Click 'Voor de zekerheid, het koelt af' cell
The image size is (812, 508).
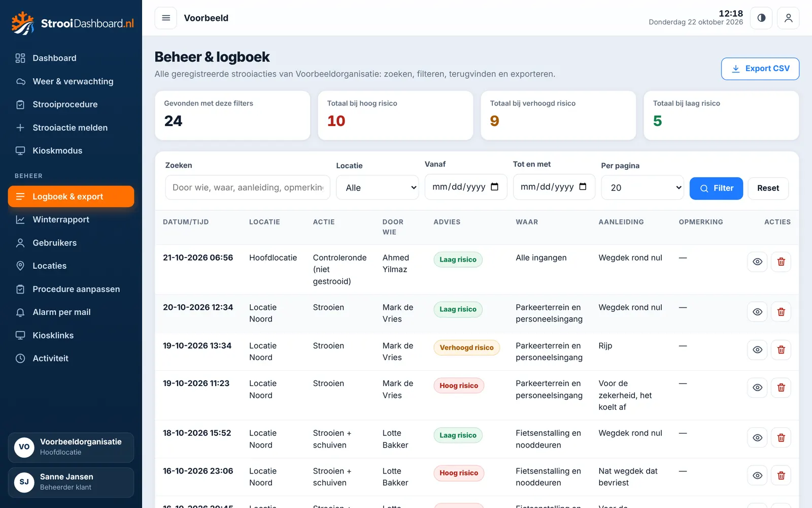pos(625,395)
